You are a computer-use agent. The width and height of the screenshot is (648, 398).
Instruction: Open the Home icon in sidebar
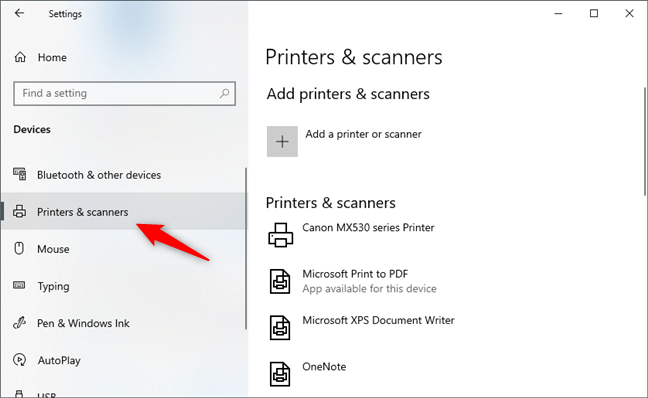[20, 57]
